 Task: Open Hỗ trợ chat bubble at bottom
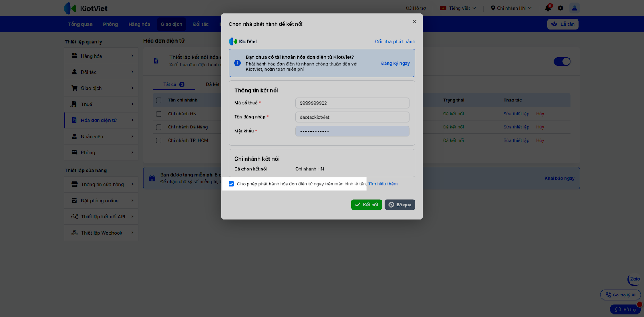(x=625, y=309)
